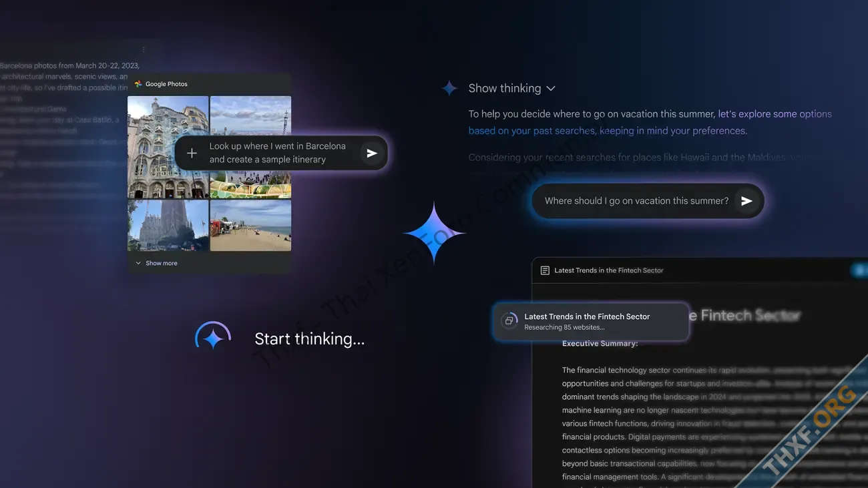Send the summer vacation question

point(746,201)
